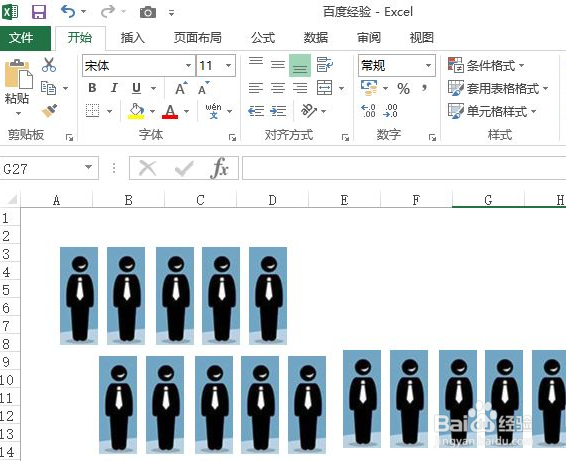Open the 宋体 font name dropdown
Screen dimensions: 566x461
coord(188,65)
